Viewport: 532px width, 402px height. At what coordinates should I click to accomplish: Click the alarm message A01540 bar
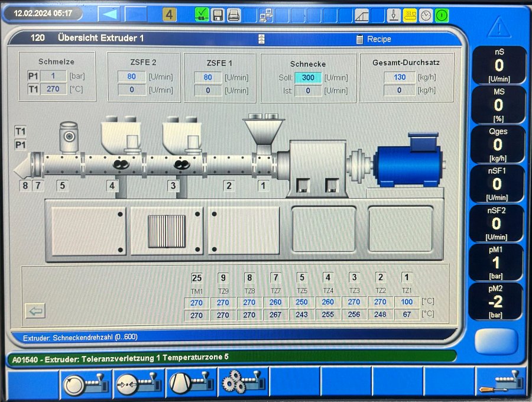(x=231, y=356)
